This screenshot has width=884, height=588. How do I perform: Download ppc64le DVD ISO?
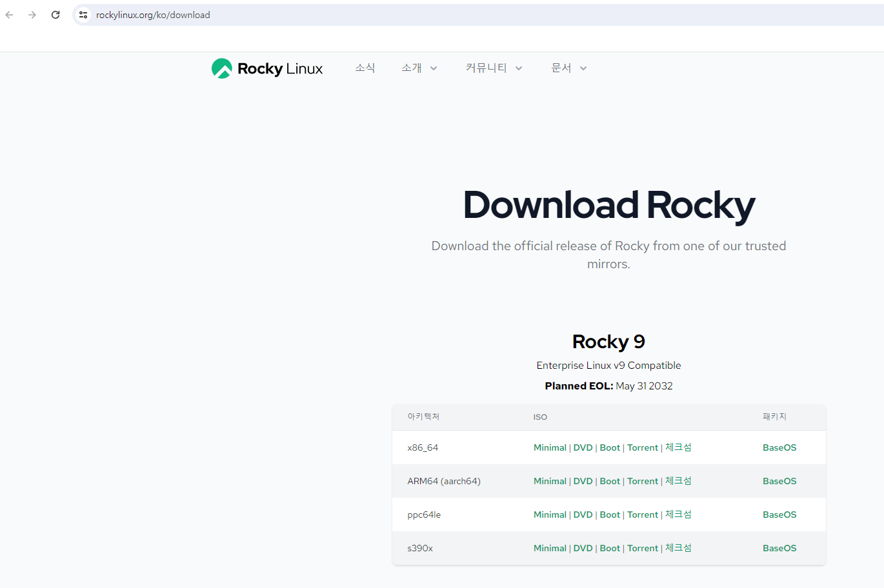pyautogui.click(x=583, y=514)
